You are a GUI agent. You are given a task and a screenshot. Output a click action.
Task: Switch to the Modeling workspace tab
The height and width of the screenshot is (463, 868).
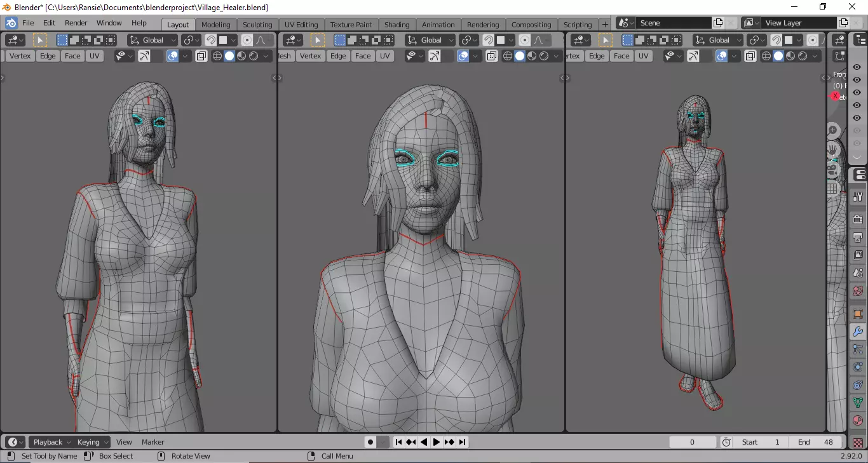pyautogui.click(x=216, y=25)
